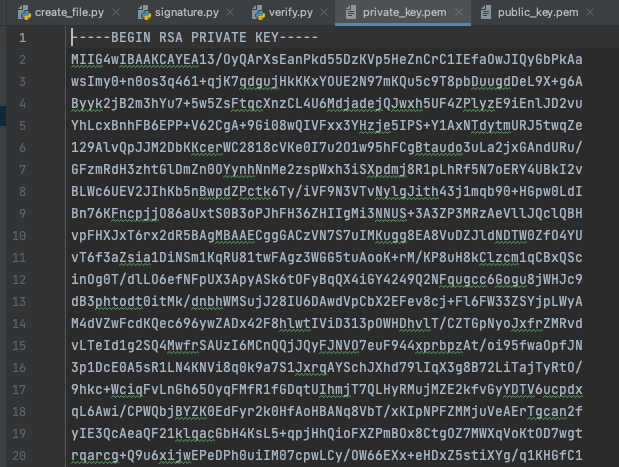Click the file icon on private_key.pem tab
The height and width of the screenshot is (467, 619).
tap(350, 13)
